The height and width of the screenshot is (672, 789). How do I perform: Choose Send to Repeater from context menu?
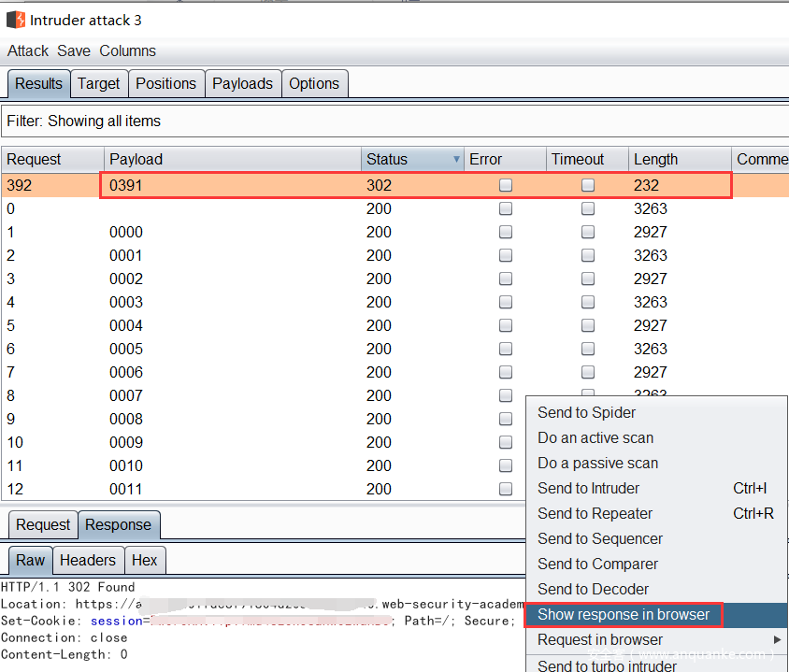[595, 514]
